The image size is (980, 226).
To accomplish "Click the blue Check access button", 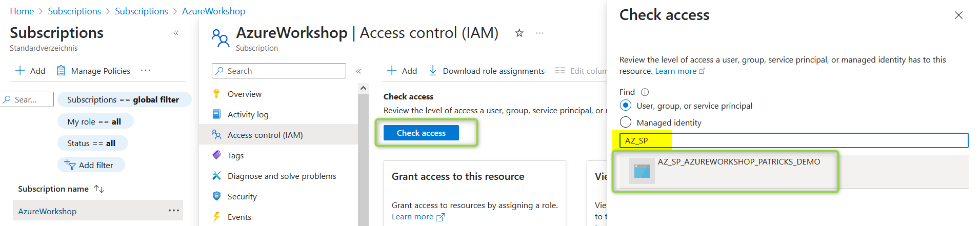I will (x=421, y=133).
